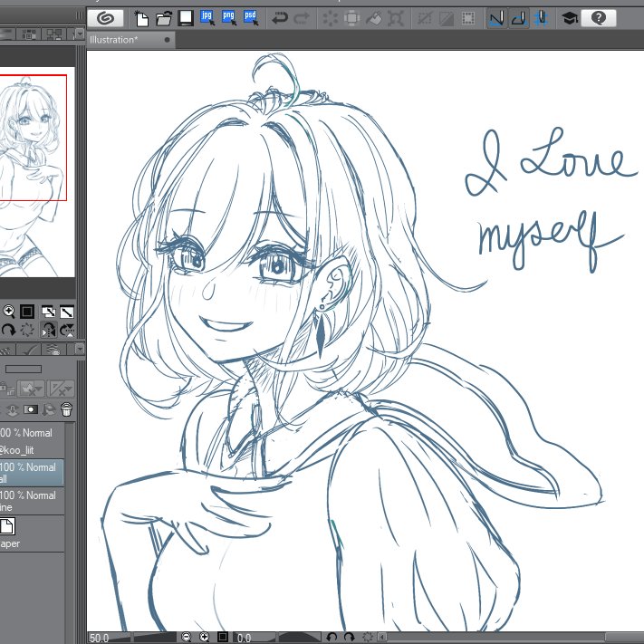This screenshot has height=644, width=644.
Task: Open the Layer panel tab menu dropdown
Action: pos(80,349)
